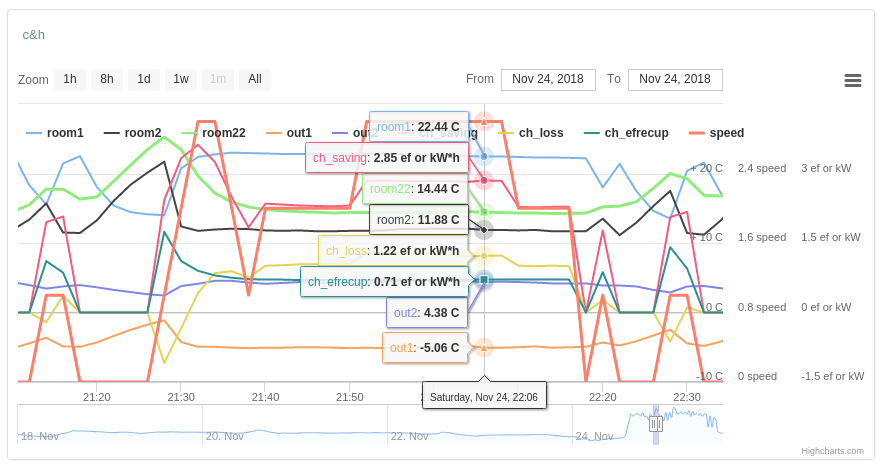Set zoom range to 8h
882x466 pixels.
(107, 79)
